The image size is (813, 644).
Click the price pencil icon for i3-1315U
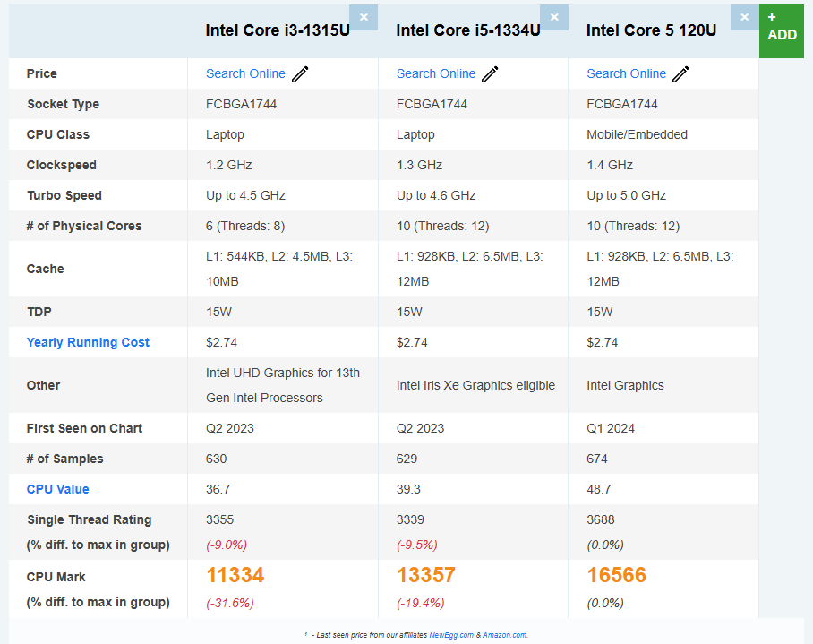point(300,74)
